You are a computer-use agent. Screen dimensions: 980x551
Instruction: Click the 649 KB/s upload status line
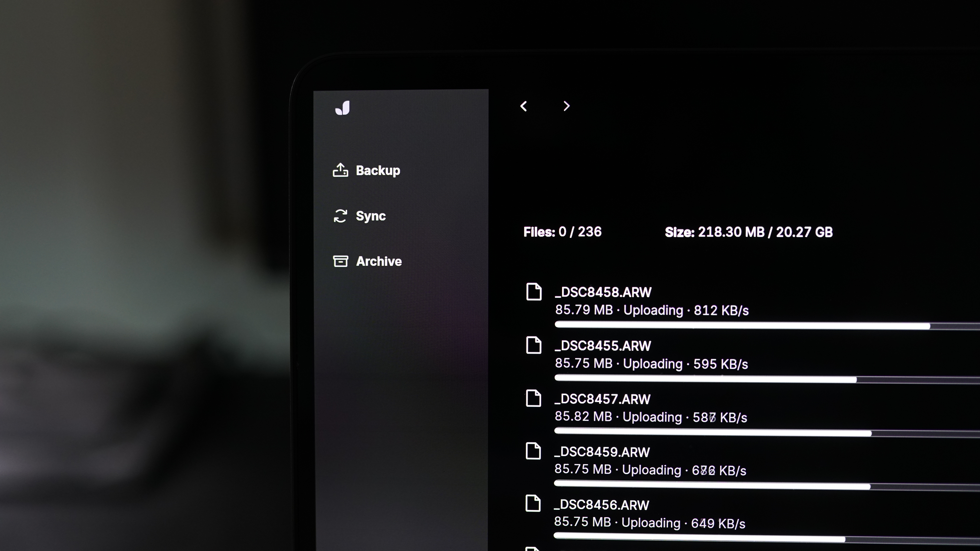tap(649, 523)
